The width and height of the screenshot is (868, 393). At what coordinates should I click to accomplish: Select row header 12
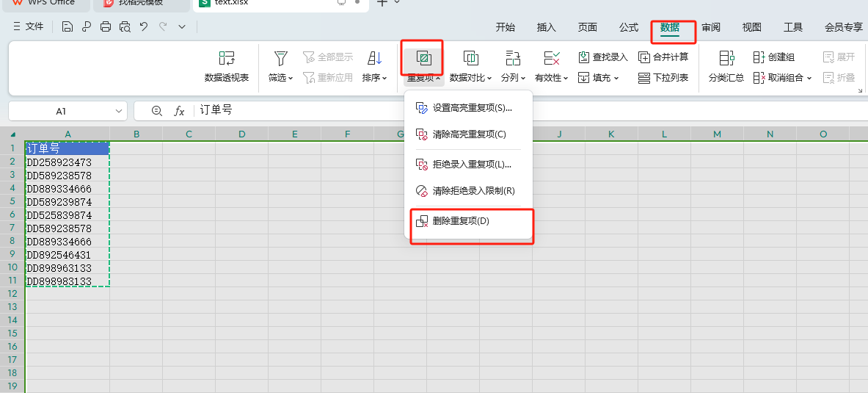click(12, 293)
